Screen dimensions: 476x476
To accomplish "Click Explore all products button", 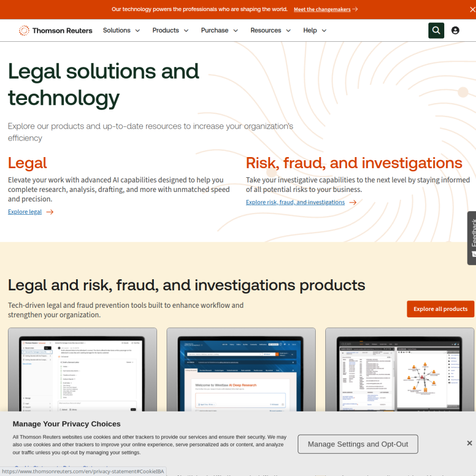I will pos(440,309).
